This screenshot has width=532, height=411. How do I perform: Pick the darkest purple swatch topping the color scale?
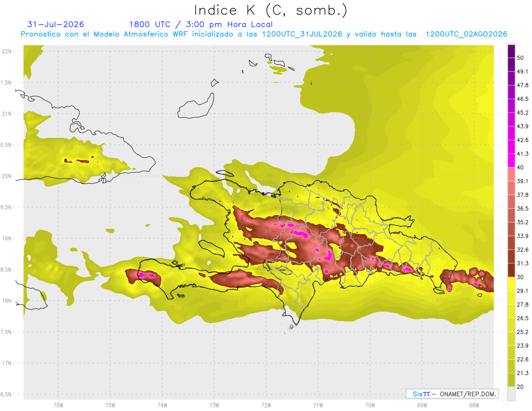coord(512,51)
